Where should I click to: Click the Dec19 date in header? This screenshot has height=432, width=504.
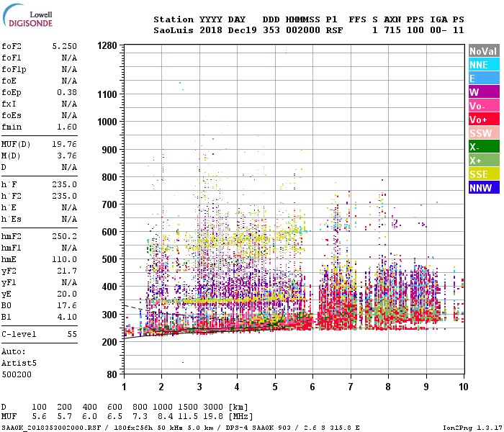pos(243,30)
